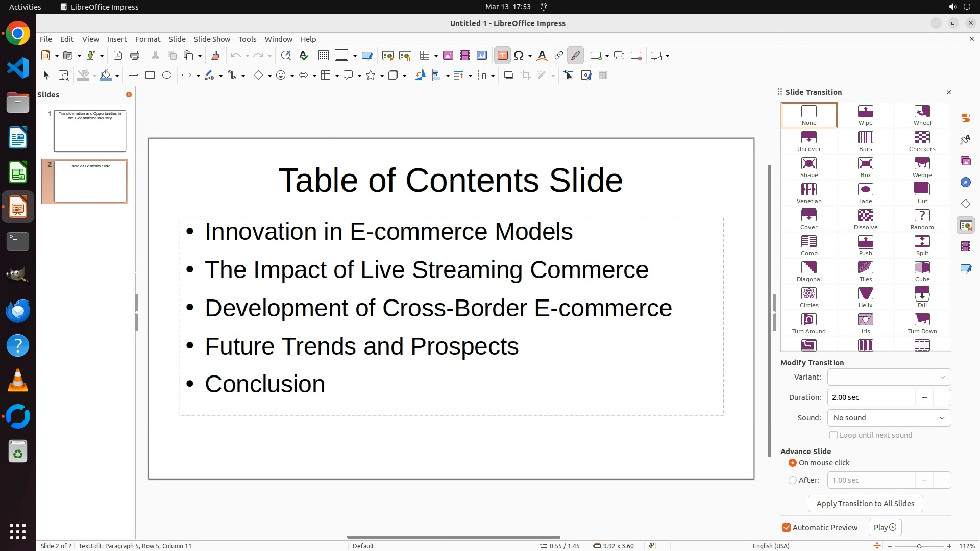The width and height of the screenshot is (980, 551).
Task: Select On mouse click radio option
Action: [x=793, y=463]
